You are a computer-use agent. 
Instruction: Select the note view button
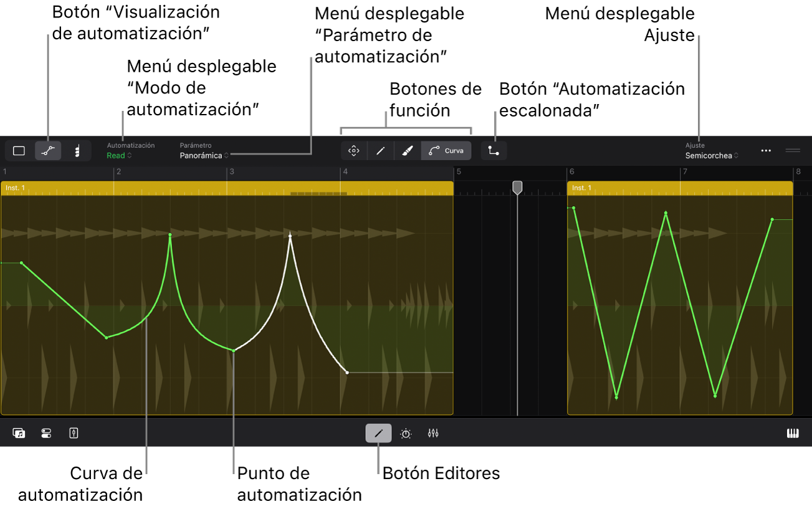pos(77,151)
